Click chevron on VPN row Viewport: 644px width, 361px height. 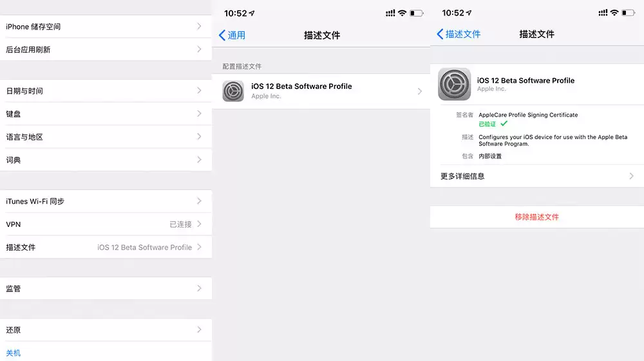pos(199,224)
